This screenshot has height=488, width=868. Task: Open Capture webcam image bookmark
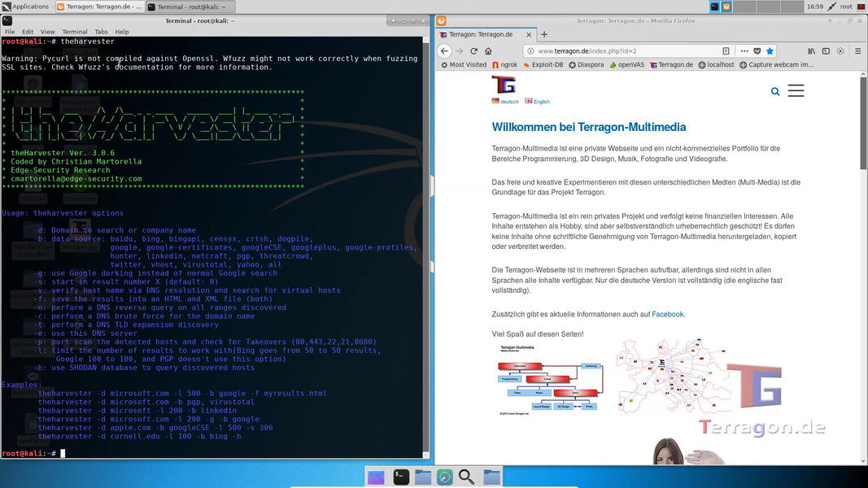[777, 65]
